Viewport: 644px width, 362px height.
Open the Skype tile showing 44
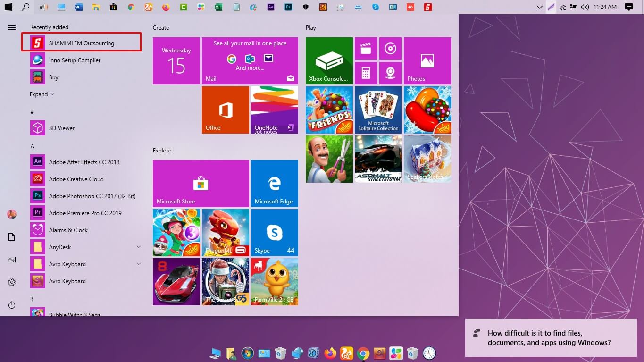click(x=275, y=233)
